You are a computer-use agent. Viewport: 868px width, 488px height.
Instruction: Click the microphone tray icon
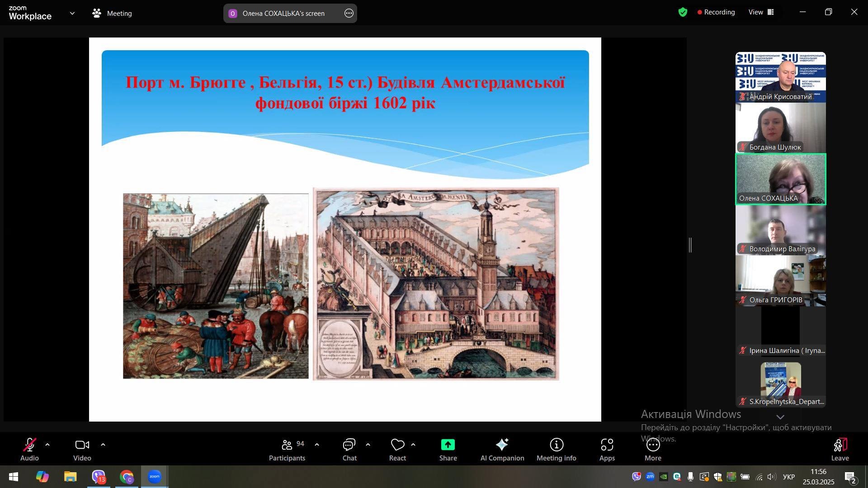(690, 476)
